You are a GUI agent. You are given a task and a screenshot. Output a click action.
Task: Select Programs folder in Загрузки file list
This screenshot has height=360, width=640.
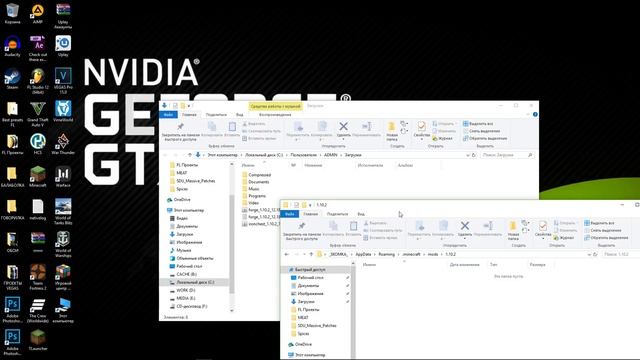(254, 196)
